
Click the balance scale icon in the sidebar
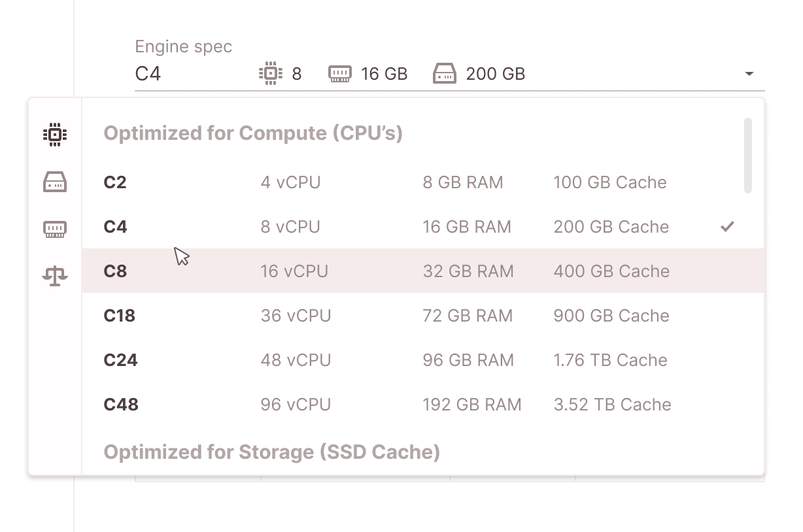55,276
